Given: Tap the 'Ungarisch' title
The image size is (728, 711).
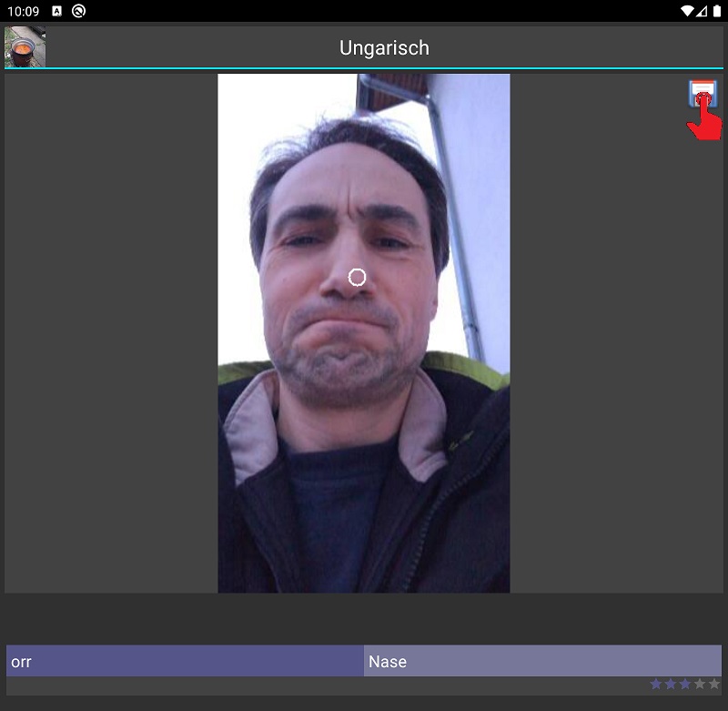Looking at the screenshot, I should click(x=384, y=48).
